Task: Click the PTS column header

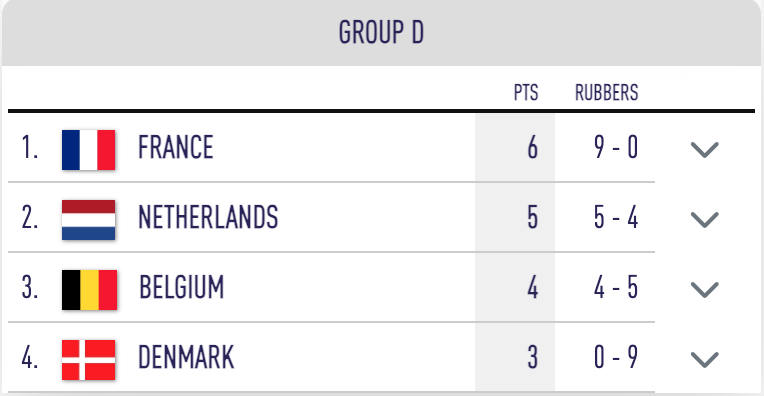Action: 526,93
